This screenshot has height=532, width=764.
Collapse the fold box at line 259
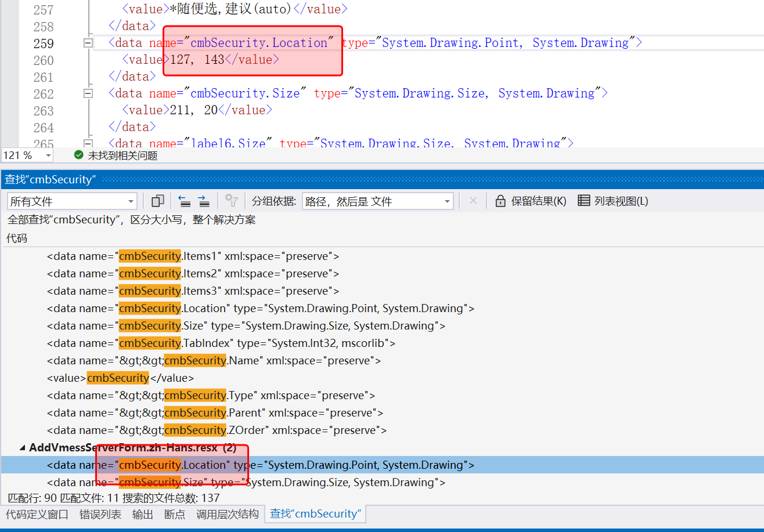88,43
